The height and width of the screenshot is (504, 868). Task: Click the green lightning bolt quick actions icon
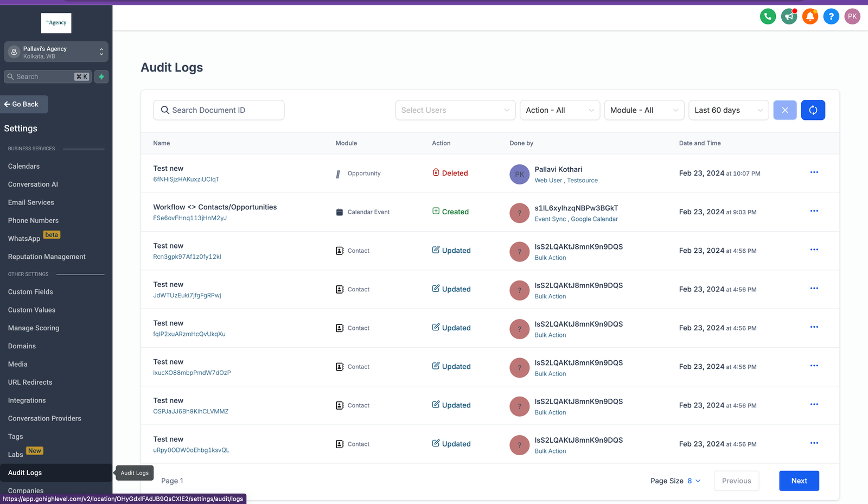[101, 77]
